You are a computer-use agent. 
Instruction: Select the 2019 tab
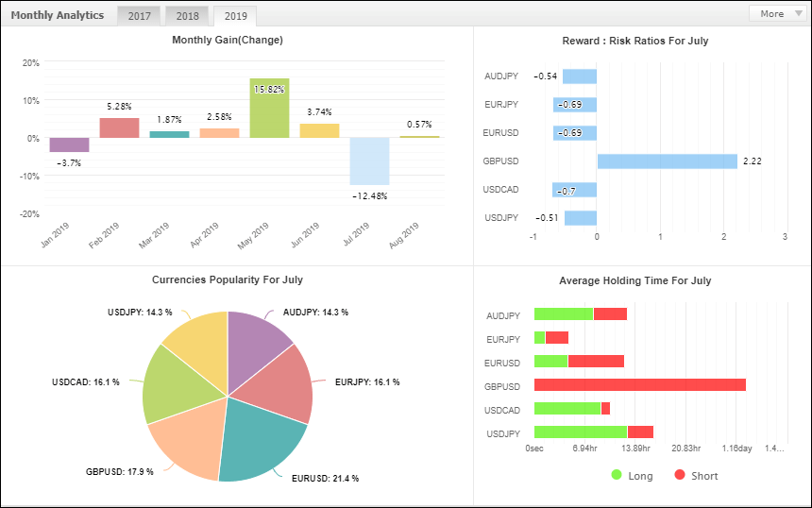235,16
